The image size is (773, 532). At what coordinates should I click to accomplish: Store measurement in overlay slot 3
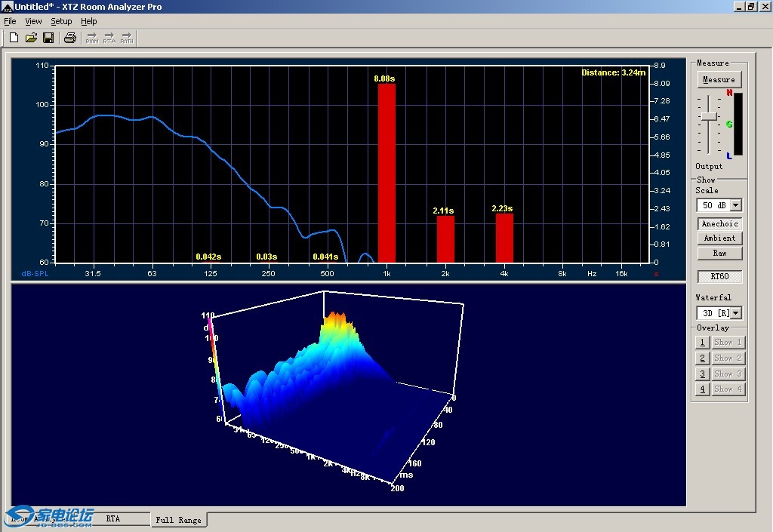(703, 374)
